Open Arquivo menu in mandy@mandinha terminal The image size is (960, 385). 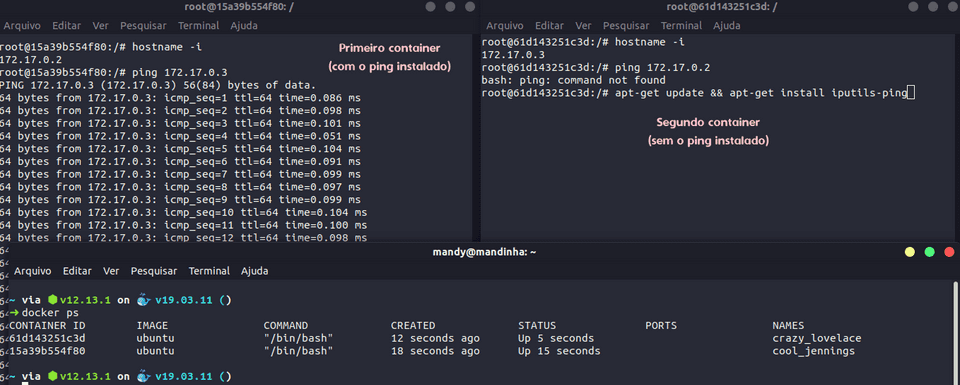33,271
